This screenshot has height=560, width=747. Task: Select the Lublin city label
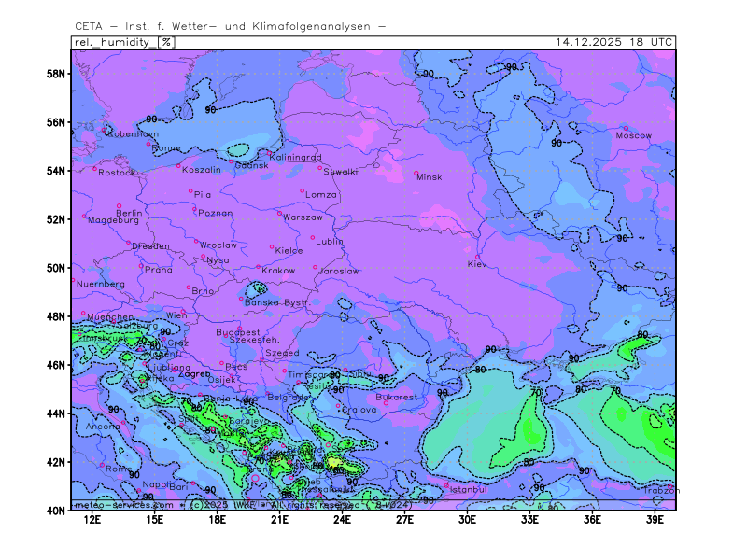click(x=330, y=242)
